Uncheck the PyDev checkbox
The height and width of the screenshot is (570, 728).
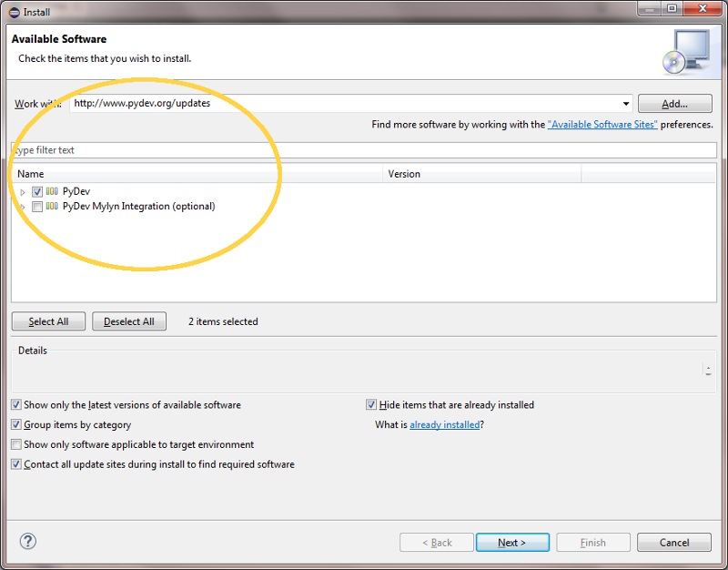(37, 192)
